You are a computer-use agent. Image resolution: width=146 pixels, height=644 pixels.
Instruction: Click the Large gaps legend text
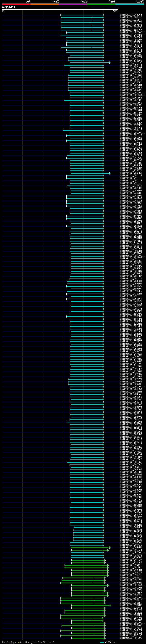[x=28, y=642]
